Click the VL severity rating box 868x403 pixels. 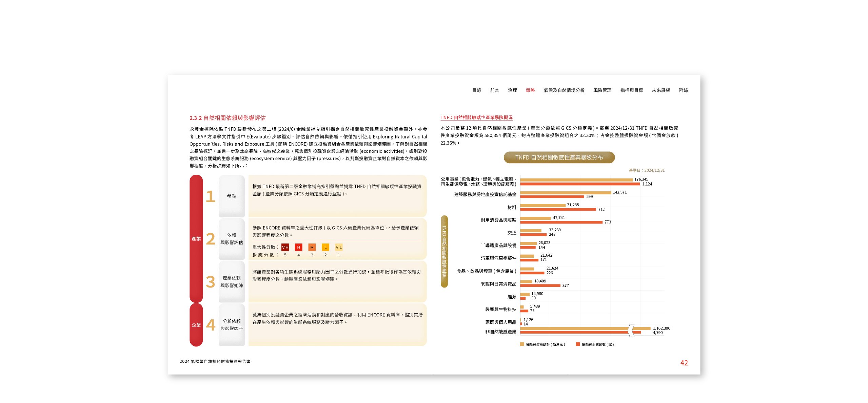click(x=338, y=247)
